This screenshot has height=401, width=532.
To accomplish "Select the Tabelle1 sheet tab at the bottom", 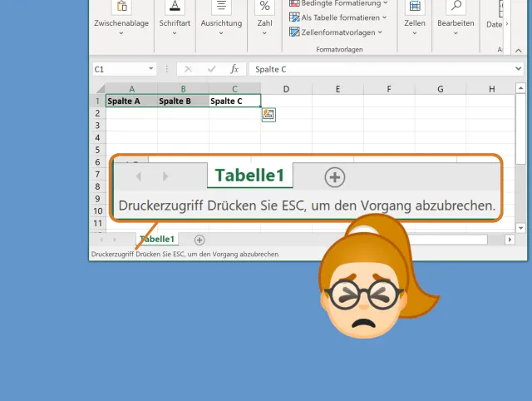I will click(x=157, y=240).
